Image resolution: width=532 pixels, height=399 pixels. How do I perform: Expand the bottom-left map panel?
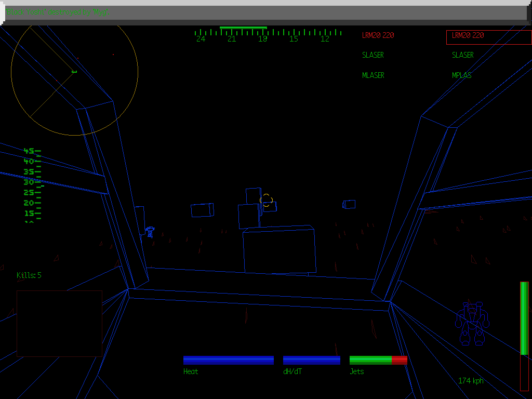(59, 322)
